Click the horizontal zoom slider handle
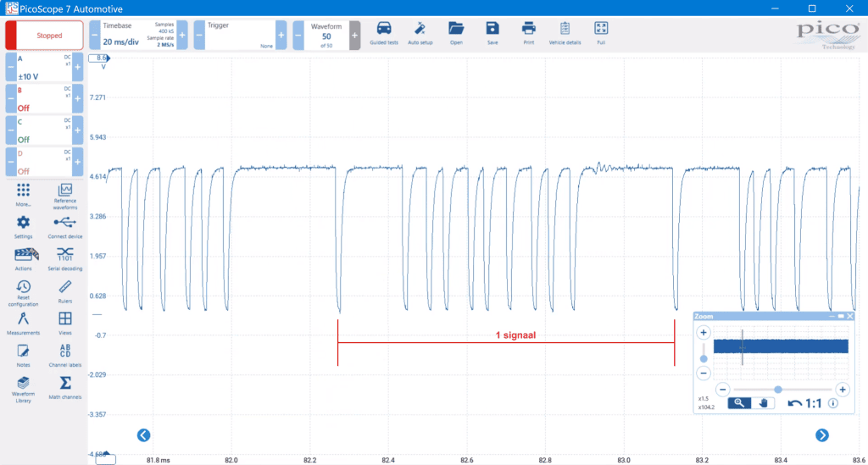Image resolution: width=868 pixels, height=465 pixels. [x=778, y=390]
